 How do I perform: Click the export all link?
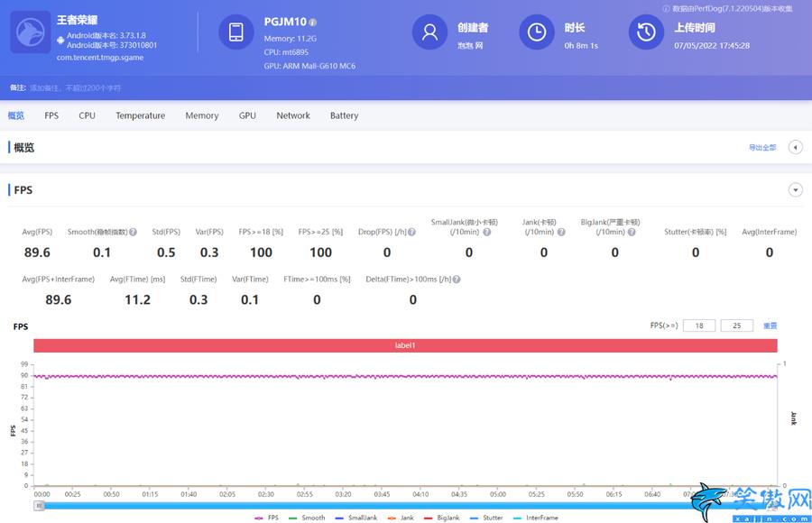click(x=762, y=148)
